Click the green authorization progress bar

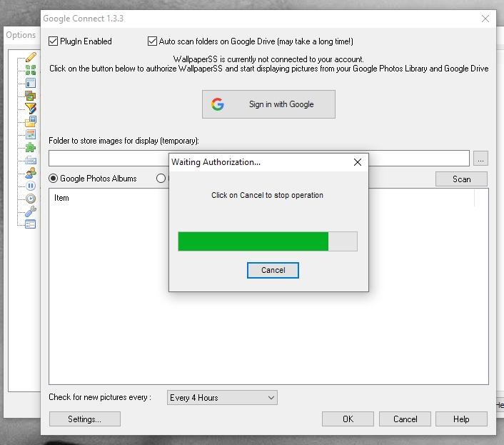click(268, 241)
